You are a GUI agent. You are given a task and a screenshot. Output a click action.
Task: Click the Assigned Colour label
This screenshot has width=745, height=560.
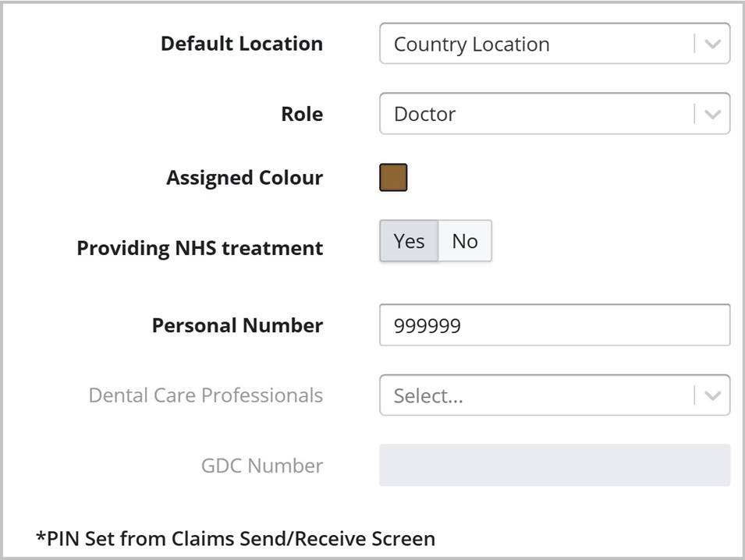pos(244,178)
